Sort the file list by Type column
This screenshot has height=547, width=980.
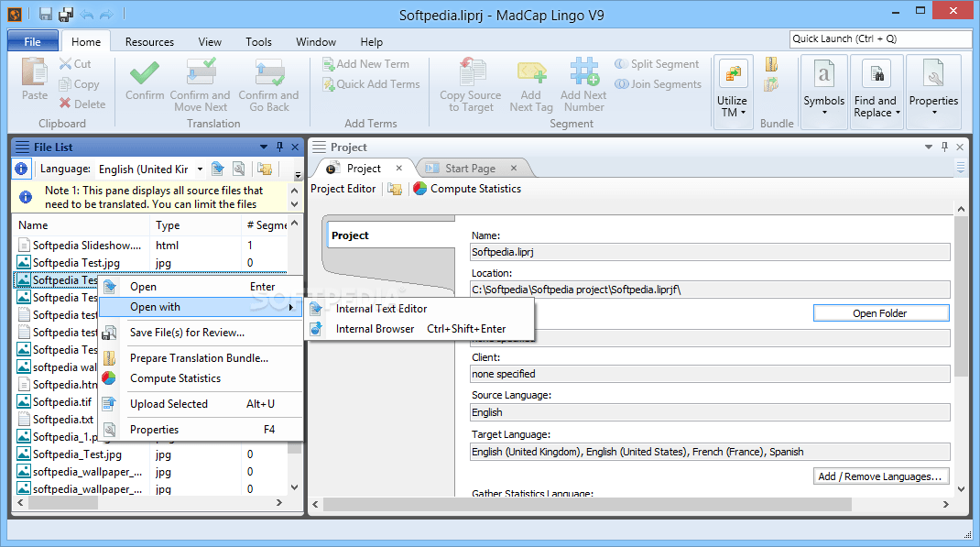click(195, 225)
